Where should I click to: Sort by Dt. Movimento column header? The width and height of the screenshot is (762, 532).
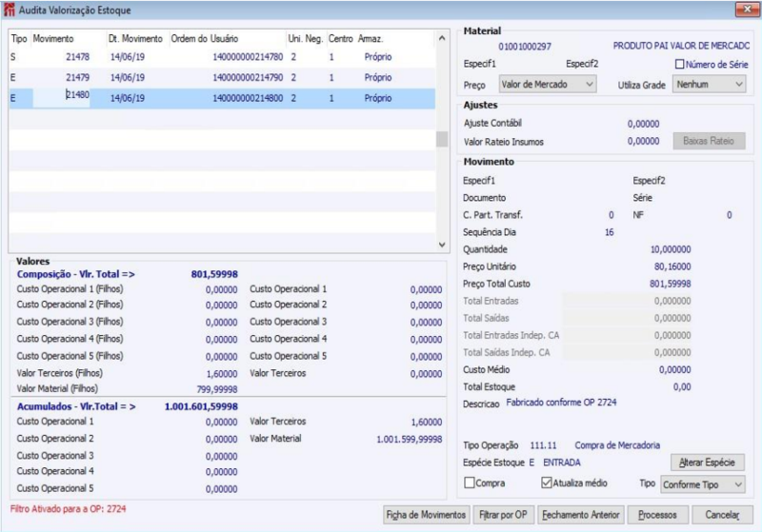[x=135, y=39]
